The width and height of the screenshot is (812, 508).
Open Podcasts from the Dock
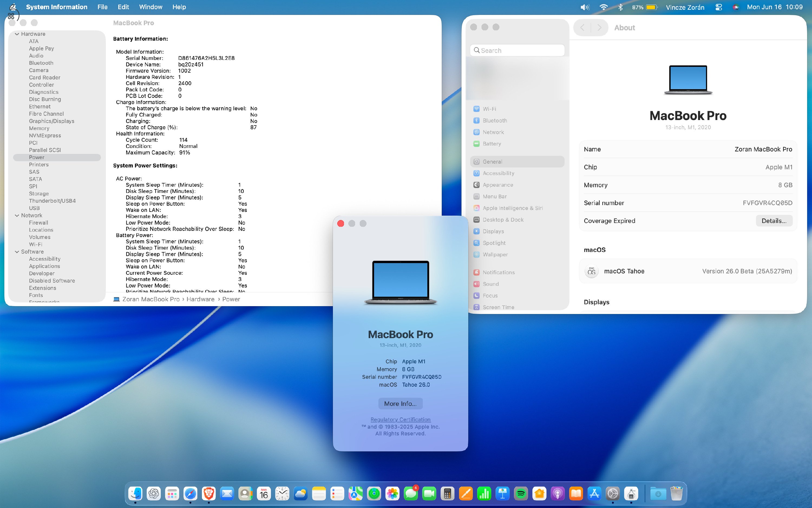point(558,494)
